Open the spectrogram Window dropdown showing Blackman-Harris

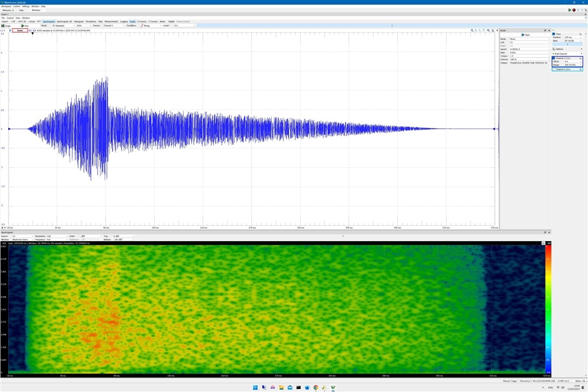(x=22, y=240)
